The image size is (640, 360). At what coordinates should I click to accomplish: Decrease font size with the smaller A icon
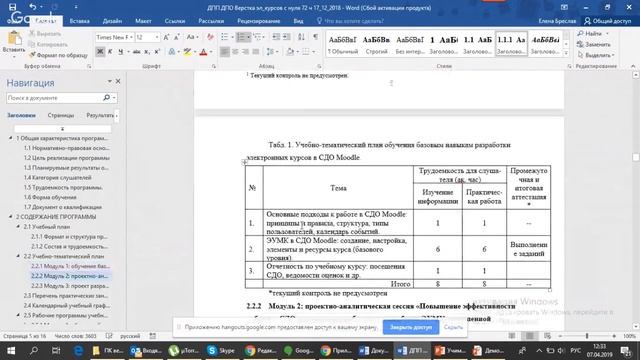coord(177,38)
